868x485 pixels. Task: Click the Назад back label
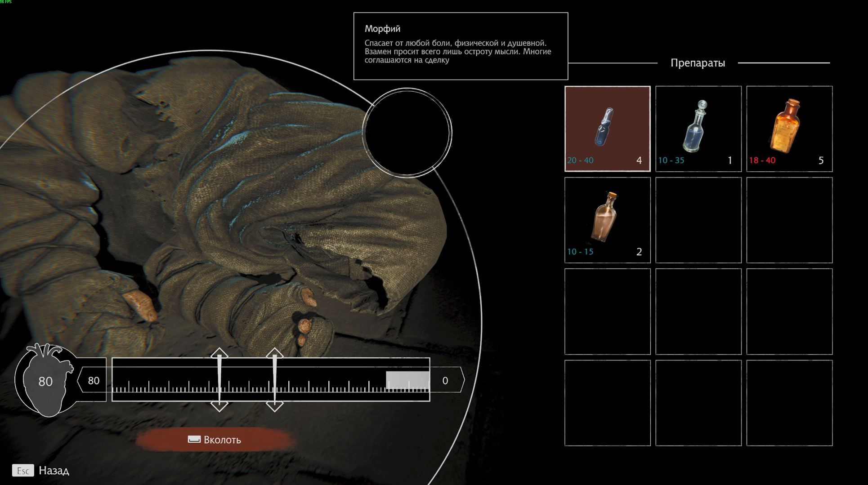tap(54, 471)
